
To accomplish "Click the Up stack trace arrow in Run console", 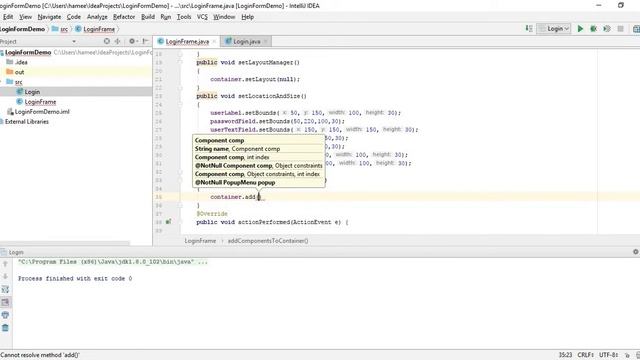I will tap(5, 264).
